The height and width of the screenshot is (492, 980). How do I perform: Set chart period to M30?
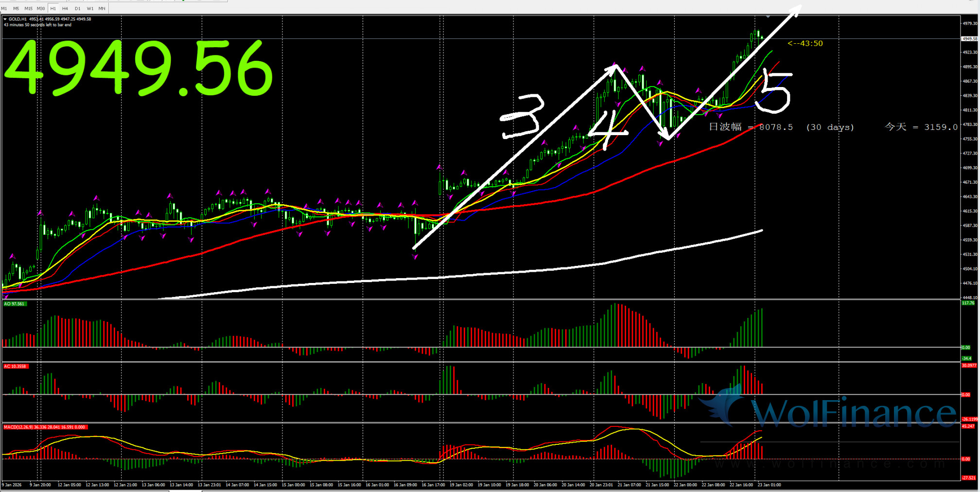coord(41,8)
